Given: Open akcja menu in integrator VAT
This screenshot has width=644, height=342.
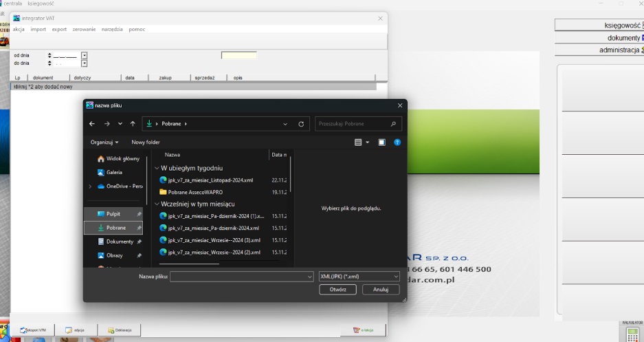Looking at the screenshot, I should pyautogui.click(x=19, y=29).
